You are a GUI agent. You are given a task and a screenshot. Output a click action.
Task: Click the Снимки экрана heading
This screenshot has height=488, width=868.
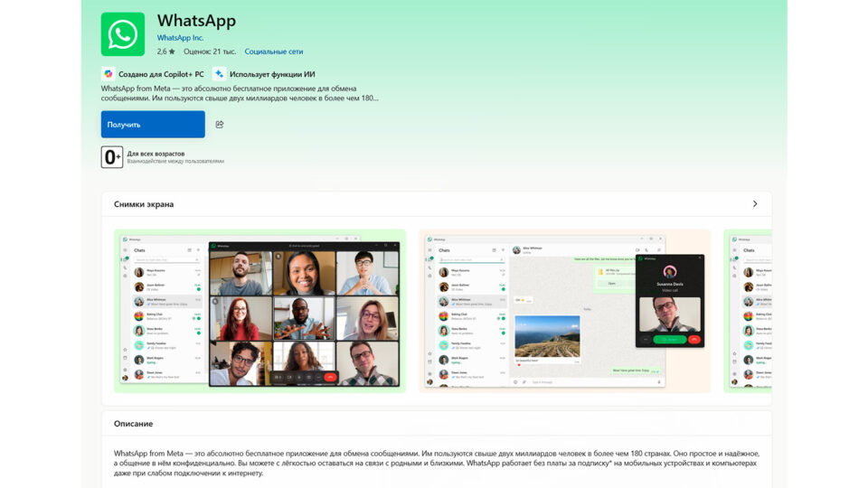point(144,204)
